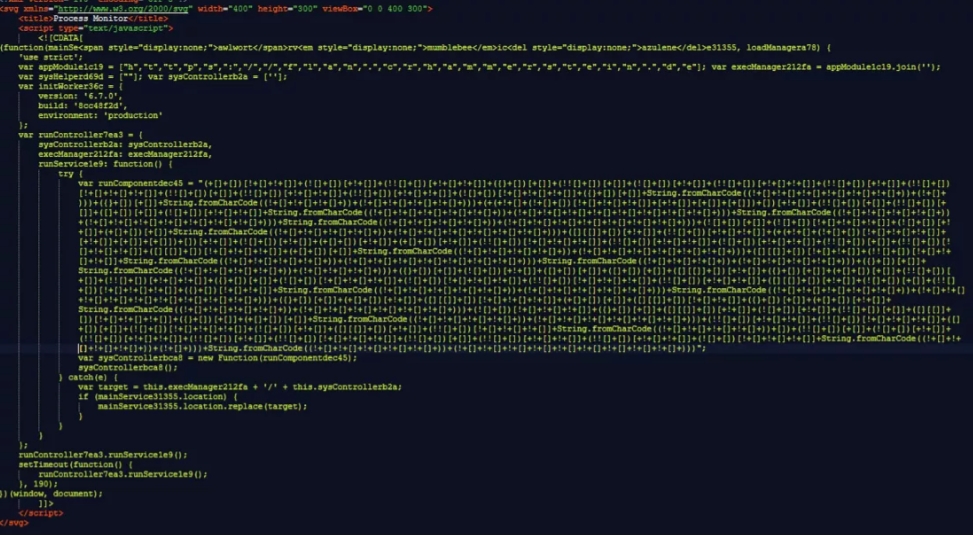Image resolution: width=973 pixels, height=538 pixels.
Task: Click the </script> closing tag
Action: [x=41, y=513]
